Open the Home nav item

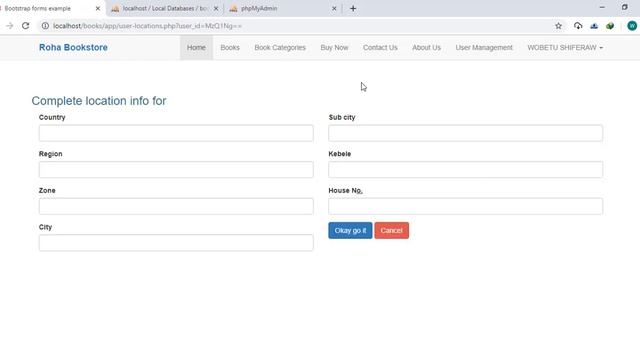point(196,48)
